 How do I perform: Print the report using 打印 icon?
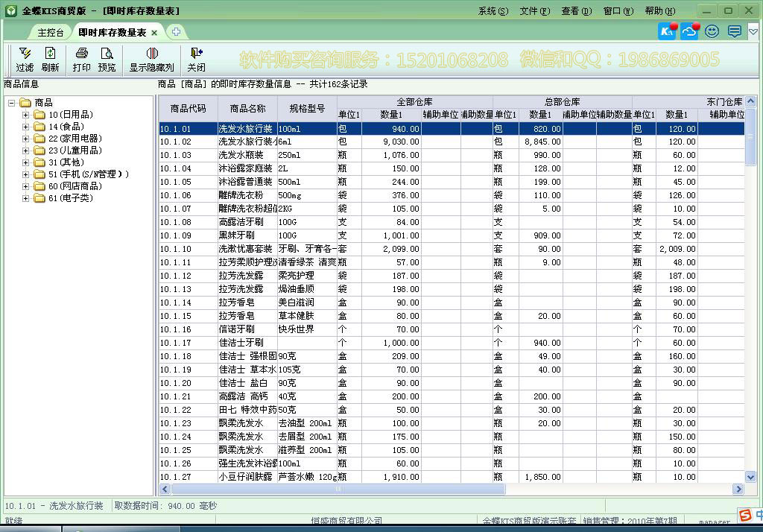tap(83, 60)
